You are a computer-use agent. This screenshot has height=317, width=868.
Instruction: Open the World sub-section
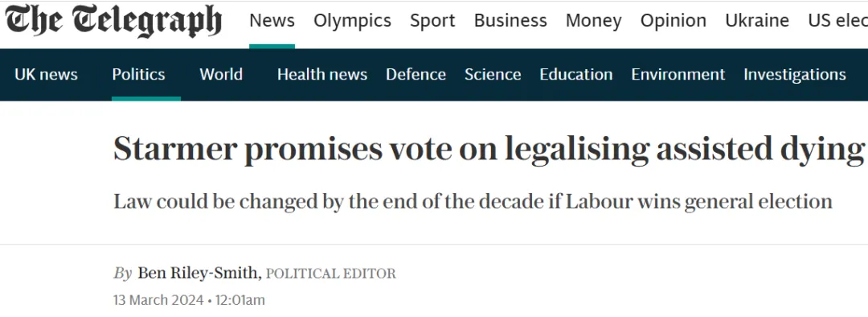[221, 74]
